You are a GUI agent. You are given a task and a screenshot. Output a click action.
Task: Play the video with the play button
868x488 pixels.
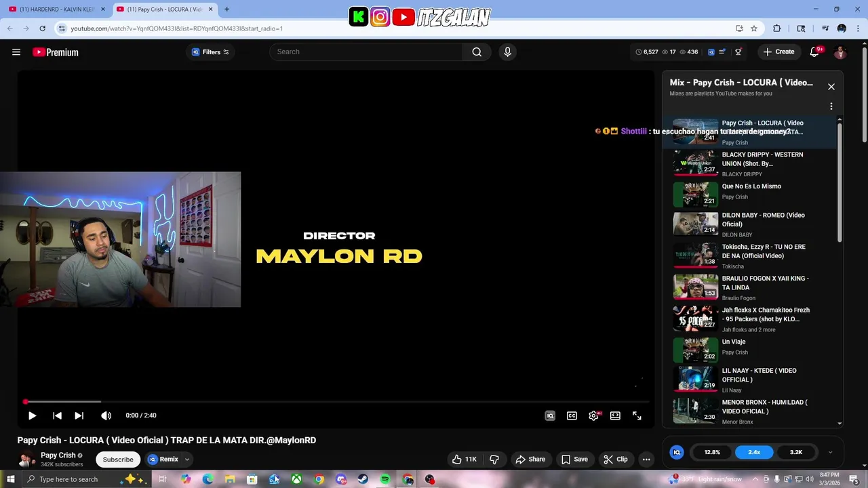[x=32, y=415]
